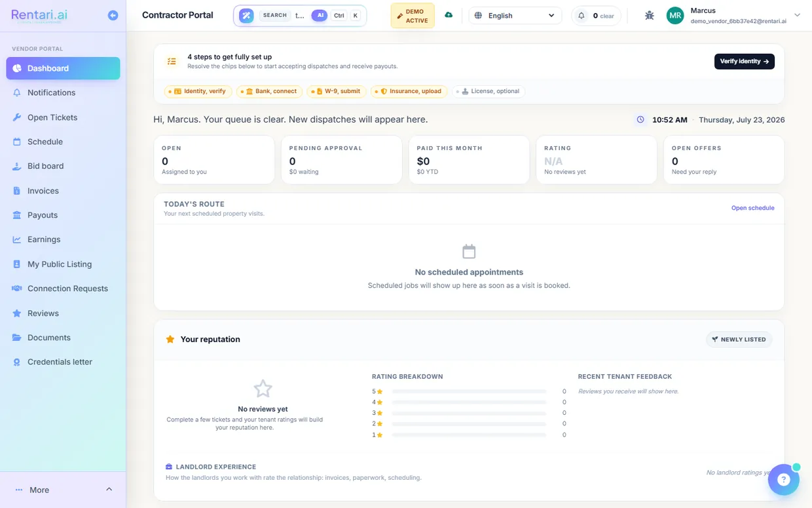The width and height of the screenshot is (812, 508).
Task: Click the Demo Active badge
Action: coord(413,16)
